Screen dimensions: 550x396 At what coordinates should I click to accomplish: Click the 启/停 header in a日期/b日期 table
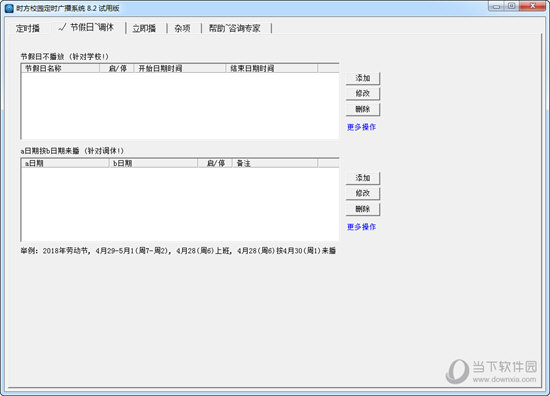pyautogui.click(x=215, y=163)
